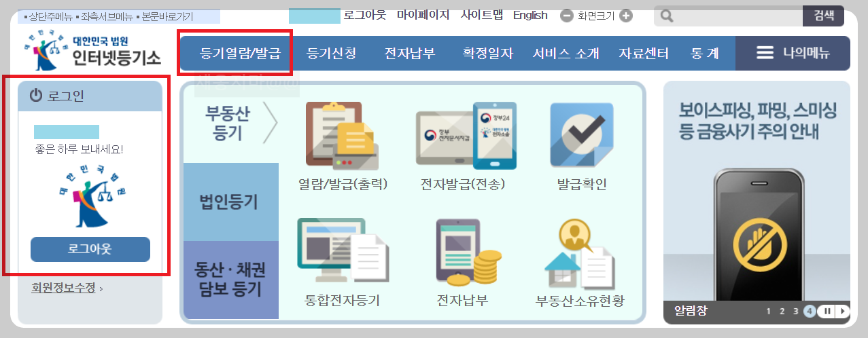
Task: Click the hamburger icon of 나의메뉴
Action: pyautogui.click(x=765, y=53)
